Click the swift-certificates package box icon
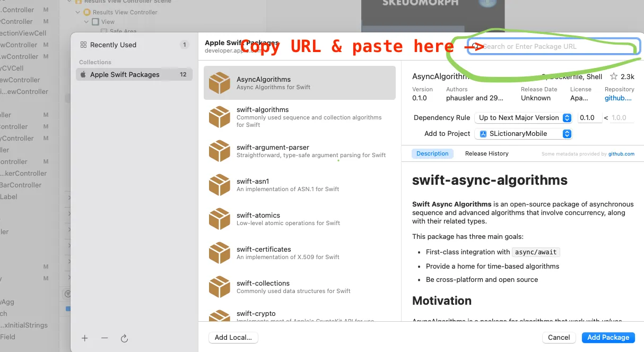644x352 pixels. pyautogui.click(x=219, y=253)
